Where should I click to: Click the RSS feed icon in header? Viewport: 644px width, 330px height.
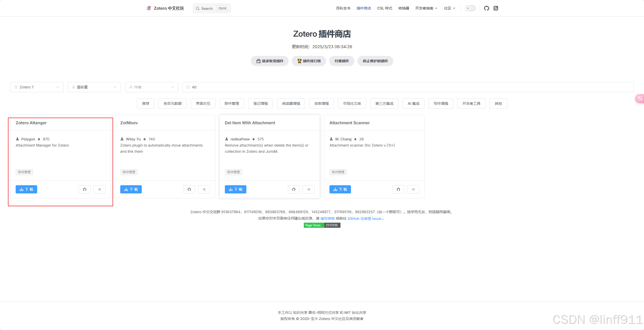(496, 8)
